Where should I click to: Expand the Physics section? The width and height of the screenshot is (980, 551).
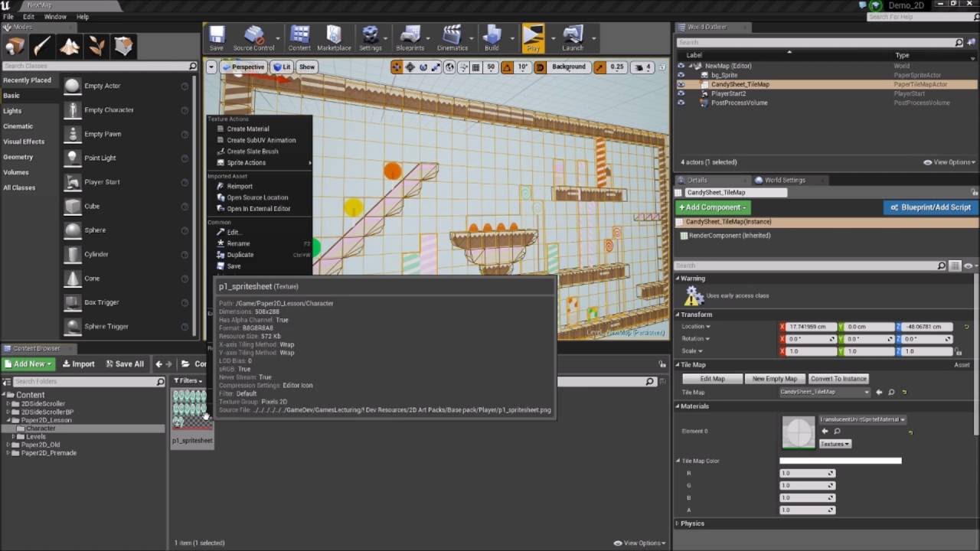click(x=678, y=523)
